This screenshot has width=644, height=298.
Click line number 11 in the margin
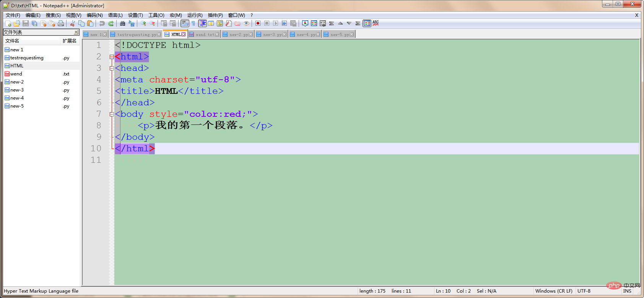(x=96, y=160)
